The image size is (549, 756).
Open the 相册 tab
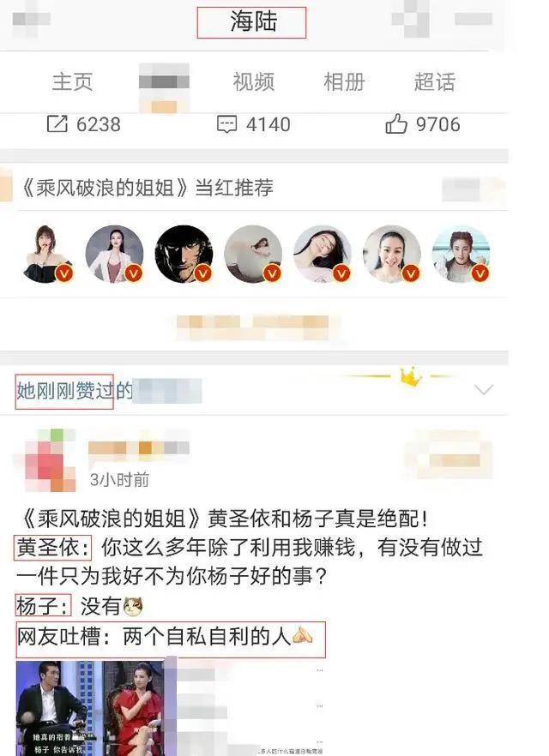point(344,81)
